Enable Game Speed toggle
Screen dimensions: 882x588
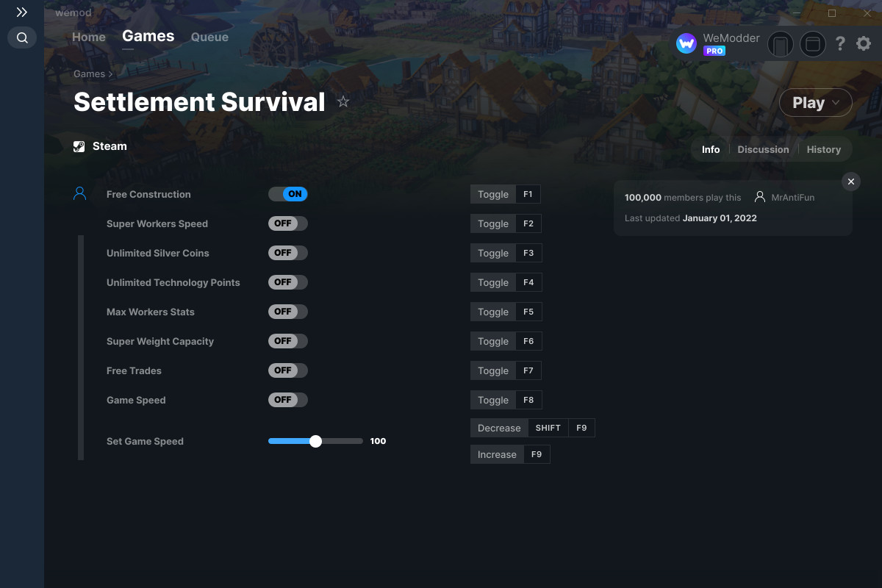point(288,400)
